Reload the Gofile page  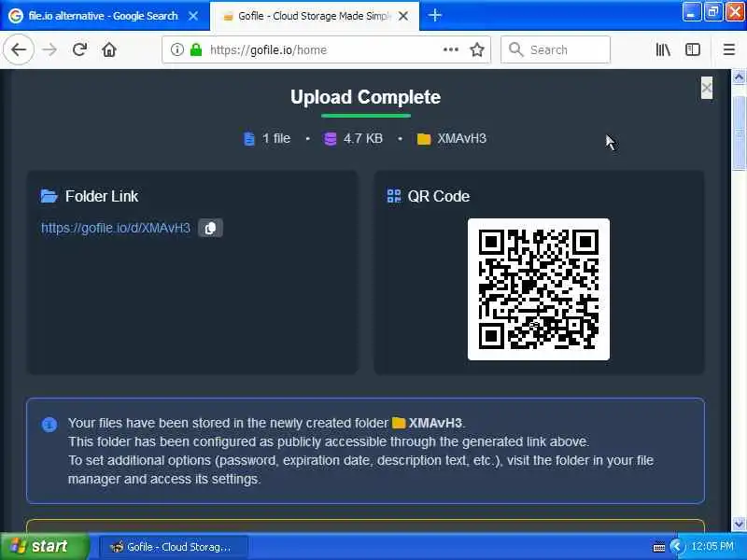point(79,49)
